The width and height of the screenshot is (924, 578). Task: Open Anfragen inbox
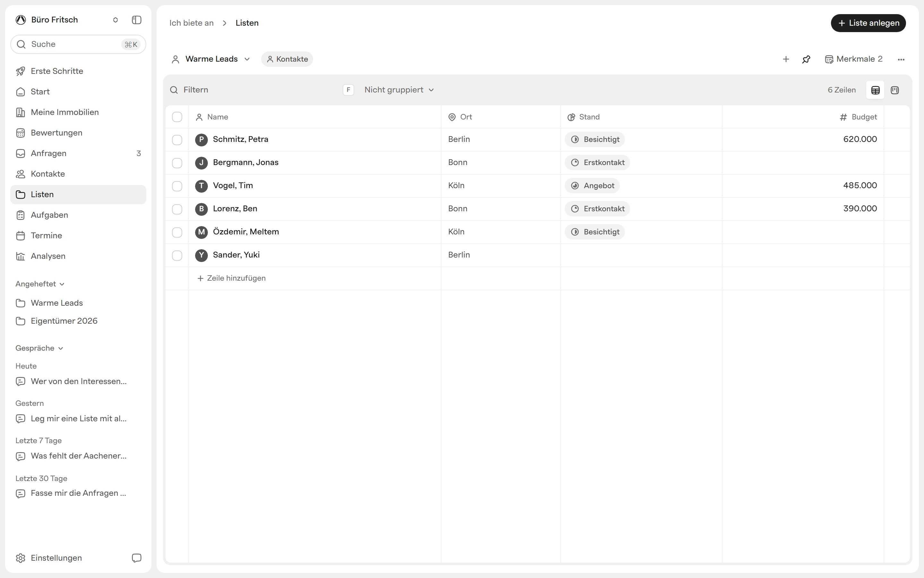78,153
